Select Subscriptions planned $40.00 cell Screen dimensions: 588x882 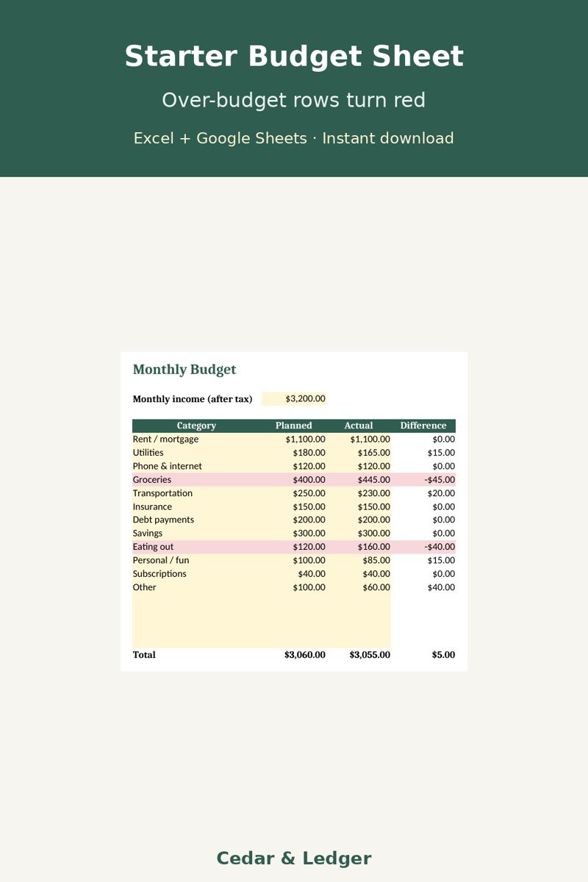point(294,574)
